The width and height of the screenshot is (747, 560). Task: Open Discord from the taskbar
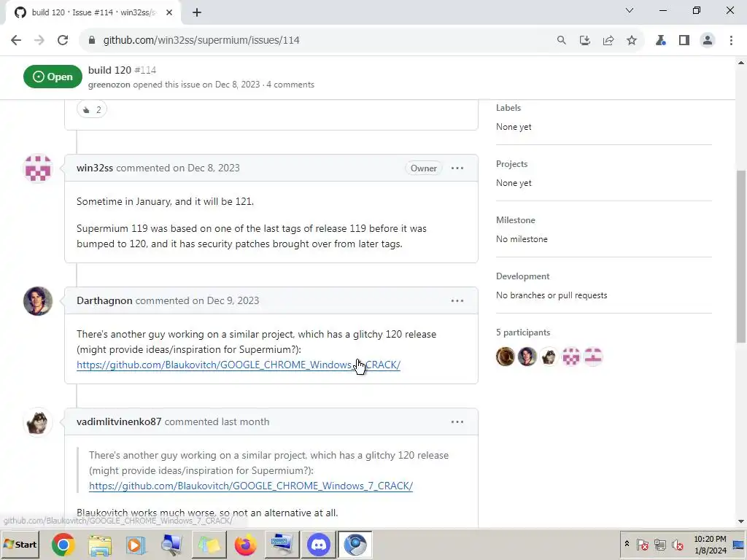(319, 545)
